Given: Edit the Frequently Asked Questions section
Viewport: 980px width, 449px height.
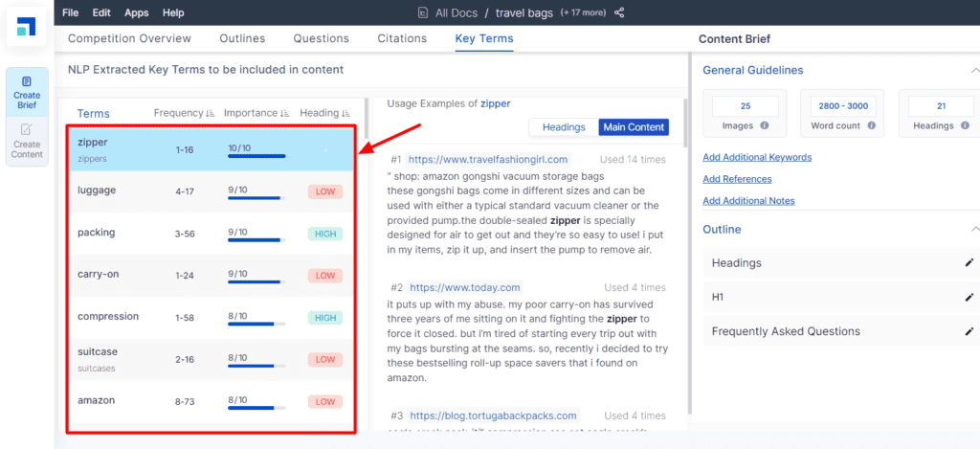Looking at the screenshot, I should pyautogui.click(x=969, y=331).
